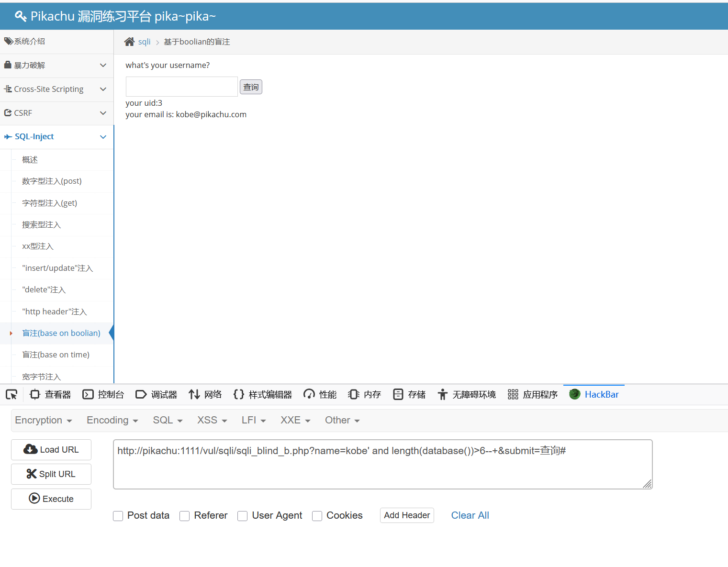Click inside the HackBar URL textarea
The image size is (728, 567).
pos(383,464)
